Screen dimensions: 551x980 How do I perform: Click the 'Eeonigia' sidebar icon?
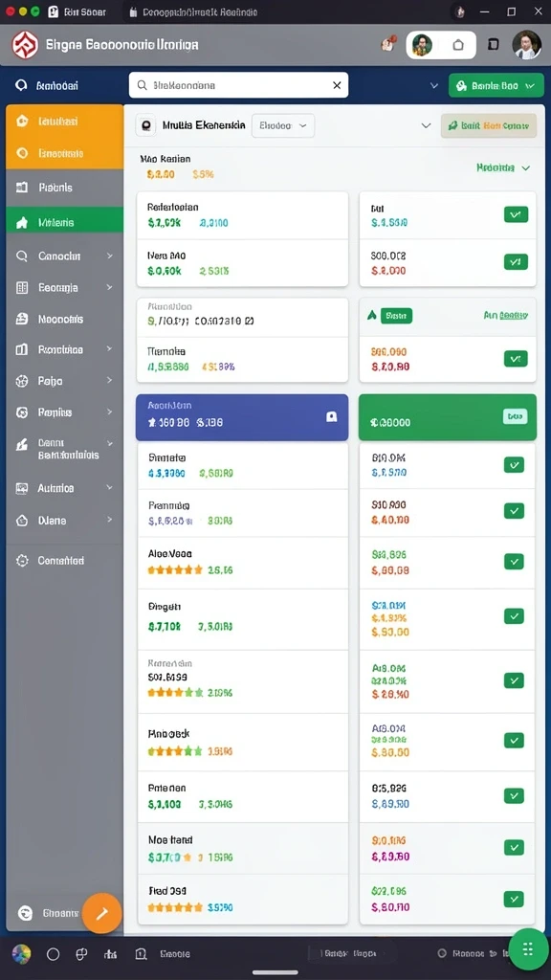(x=22, y=287)
